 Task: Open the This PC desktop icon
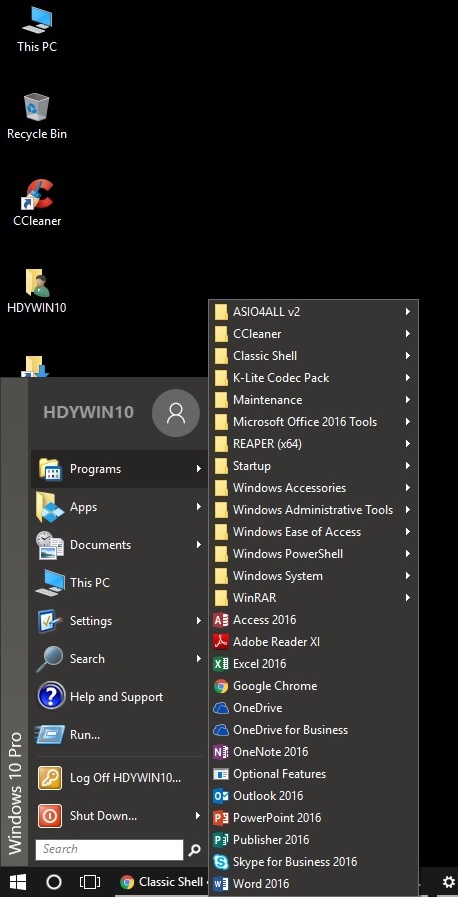pos(37,30)
